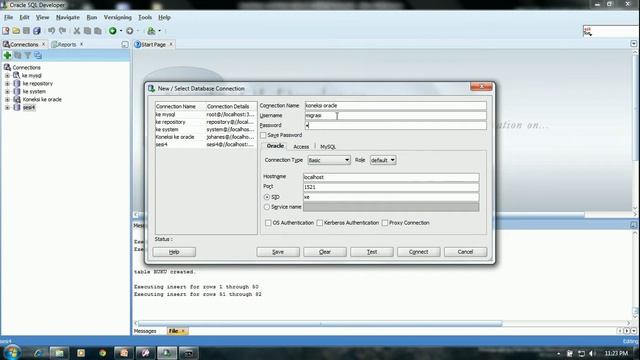
Task: Close the Connections tab with its X
Action: pyautogui.click(x=43, y=44)
